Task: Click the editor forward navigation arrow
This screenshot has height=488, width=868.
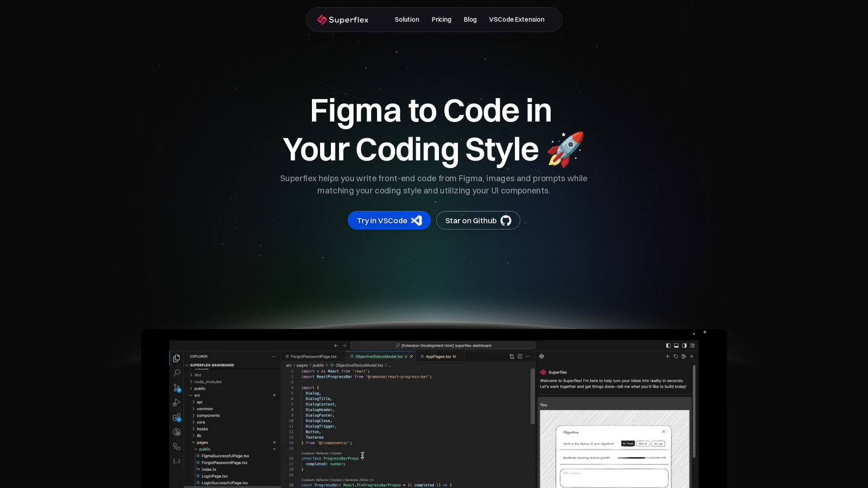Action: pos(344,345)
